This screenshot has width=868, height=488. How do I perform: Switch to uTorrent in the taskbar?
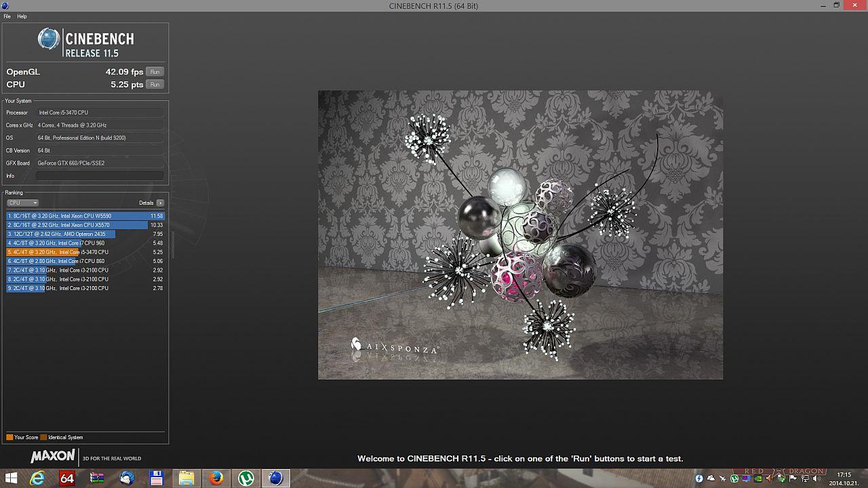coord(246,479)
